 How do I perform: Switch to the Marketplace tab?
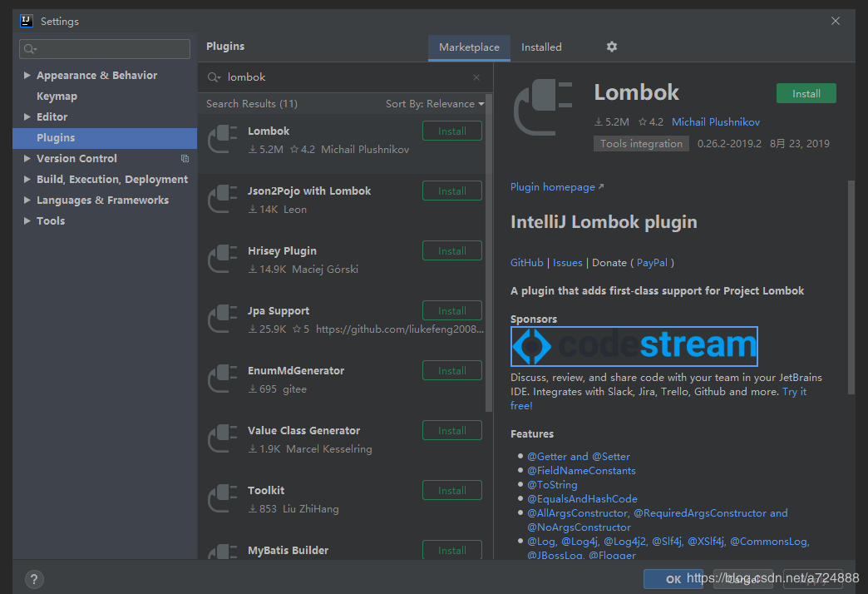pos(469,47)
